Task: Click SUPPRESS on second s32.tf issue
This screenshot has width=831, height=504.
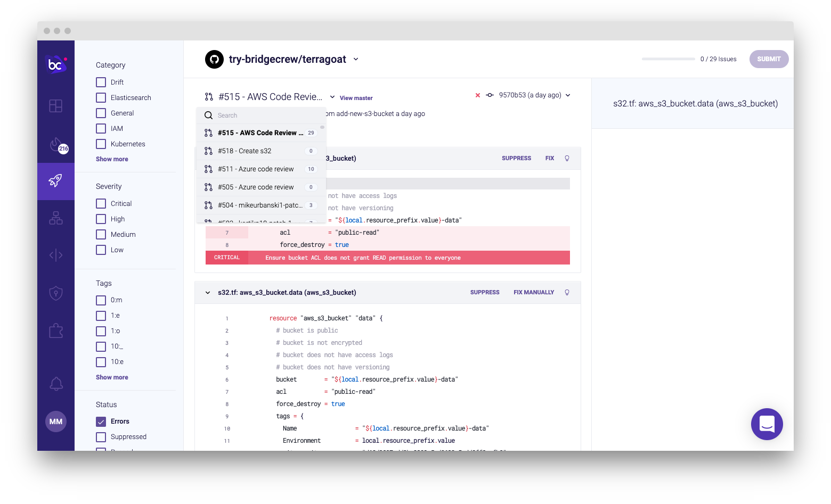Action: 485,292
